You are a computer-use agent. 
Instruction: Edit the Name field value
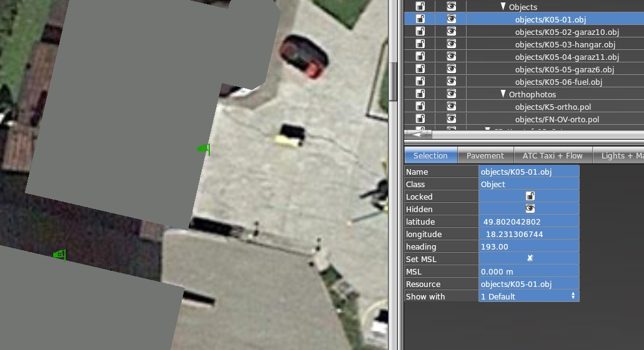point(529,172)
